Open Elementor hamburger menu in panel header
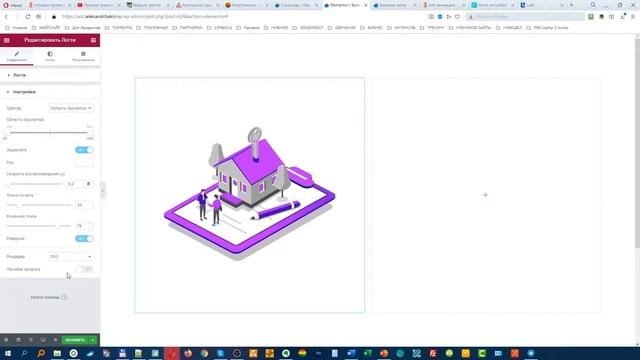This screenshot has width=640, height=360. tap(7, 40)
